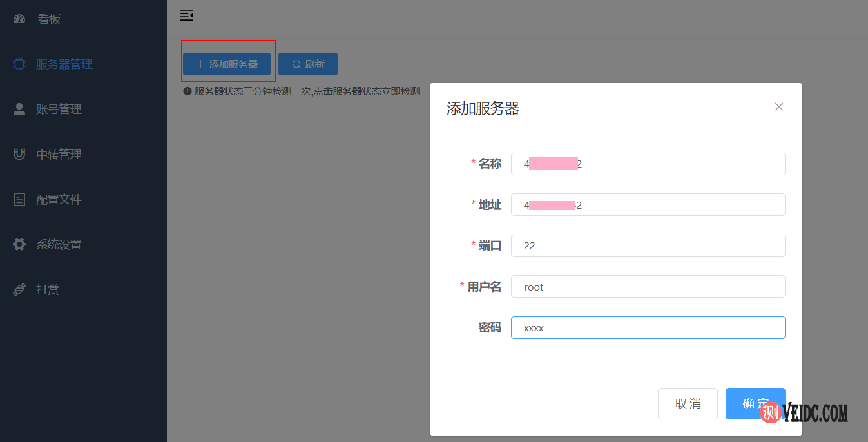Click the 账号管理 user icon
868x442 pixels.
tap(19, 109)
